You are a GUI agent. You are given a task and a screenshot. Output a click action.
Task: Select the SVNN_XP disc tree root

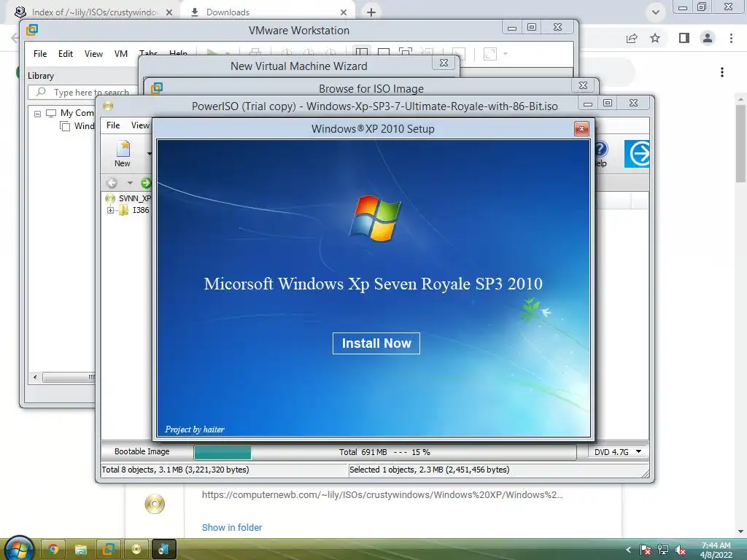coord(135,198)
